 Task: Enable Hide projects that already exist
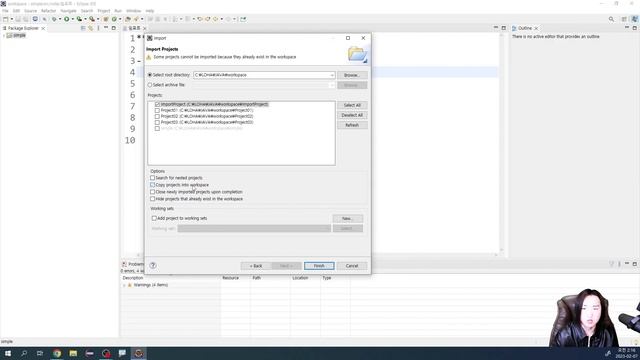[152, 199]
